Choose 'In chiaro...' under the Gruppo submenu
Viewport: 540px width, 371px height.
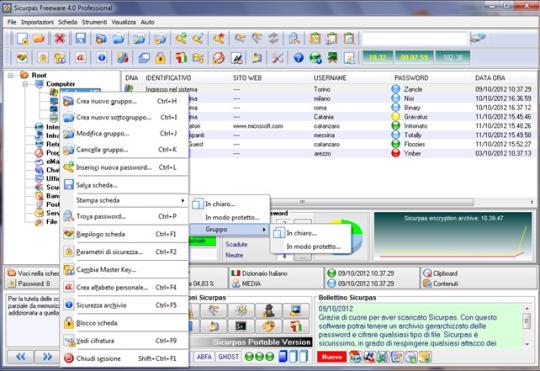pyautogui.click(x=311, y=233)
